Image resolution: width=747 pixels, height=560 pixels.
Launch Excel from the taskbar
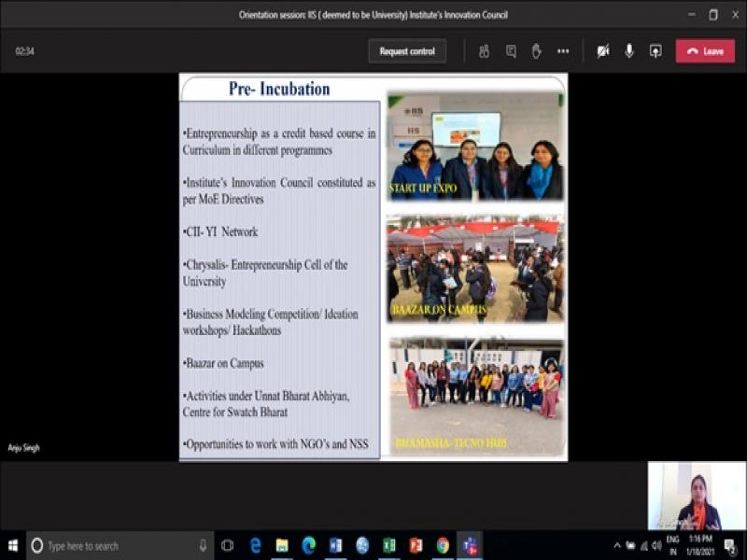388,545
